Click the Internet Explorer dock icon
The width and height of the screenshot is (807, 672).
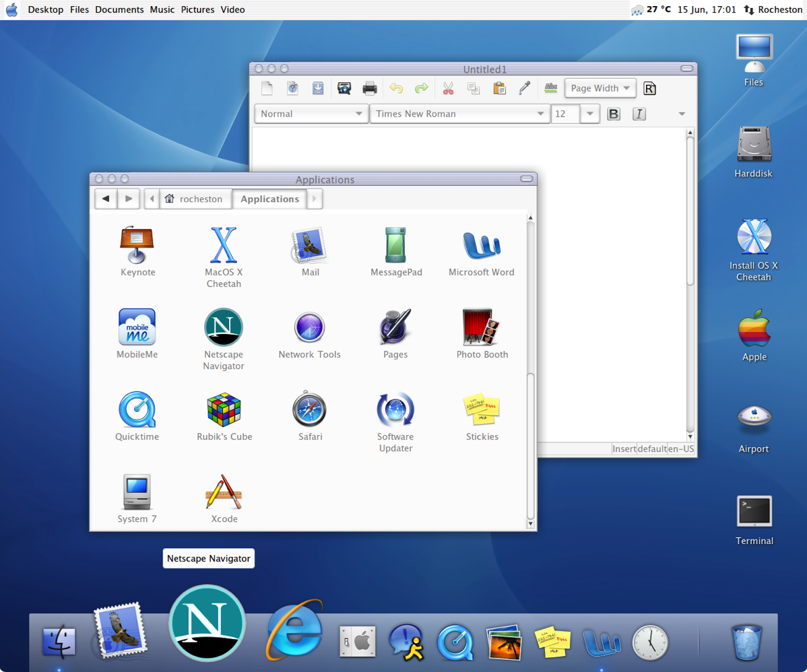click(x=294, y=630)
